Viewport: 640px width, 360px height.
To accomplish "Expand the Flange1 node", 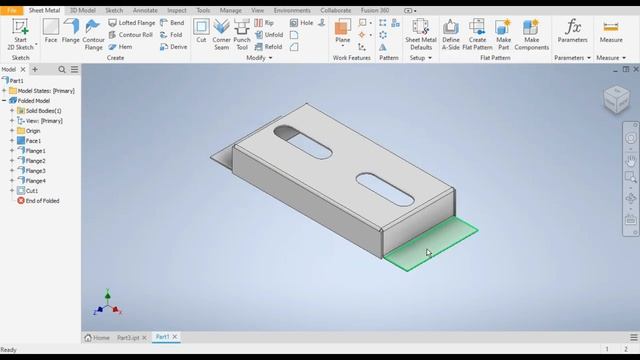I will click(x=12, y=151).
